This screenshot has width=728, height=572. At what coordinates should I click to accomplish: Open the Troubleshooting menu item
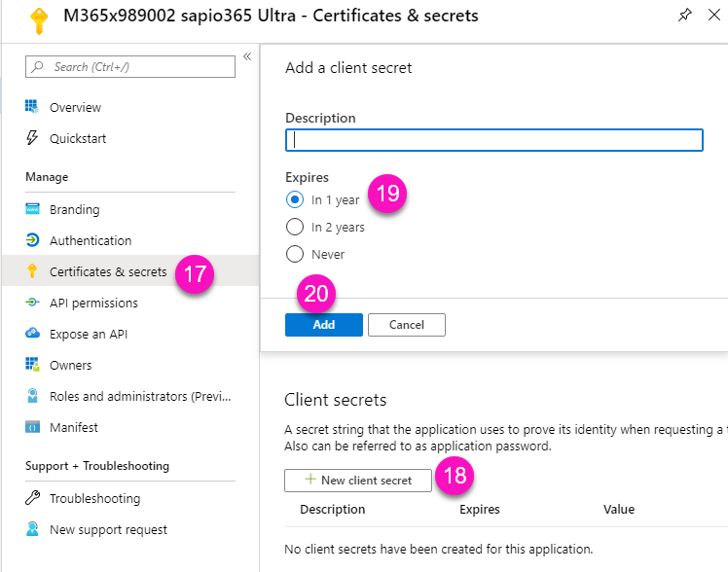point(94,498)
